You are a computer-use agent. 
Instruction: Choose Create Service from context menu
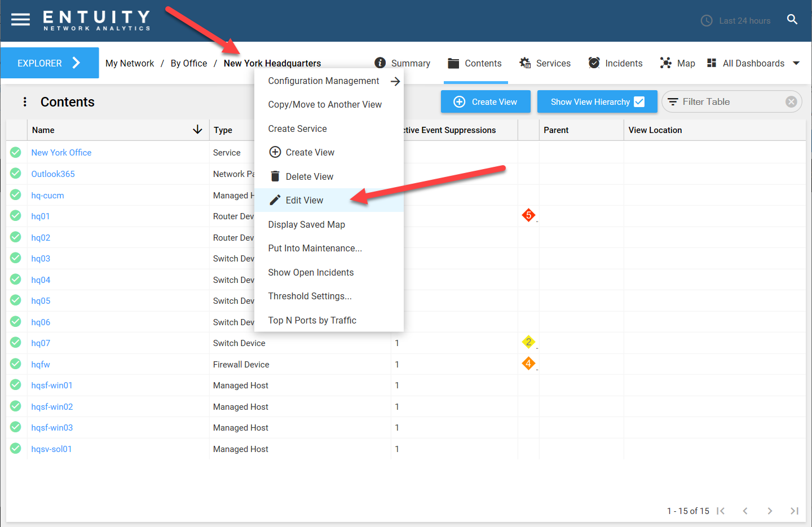pyautogui.click(x=298, y=129)
